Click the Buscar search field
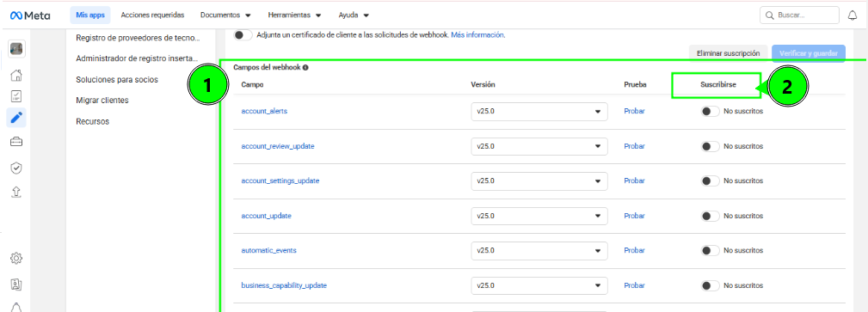This screenshot has width=868, height=312. point(800,15)
